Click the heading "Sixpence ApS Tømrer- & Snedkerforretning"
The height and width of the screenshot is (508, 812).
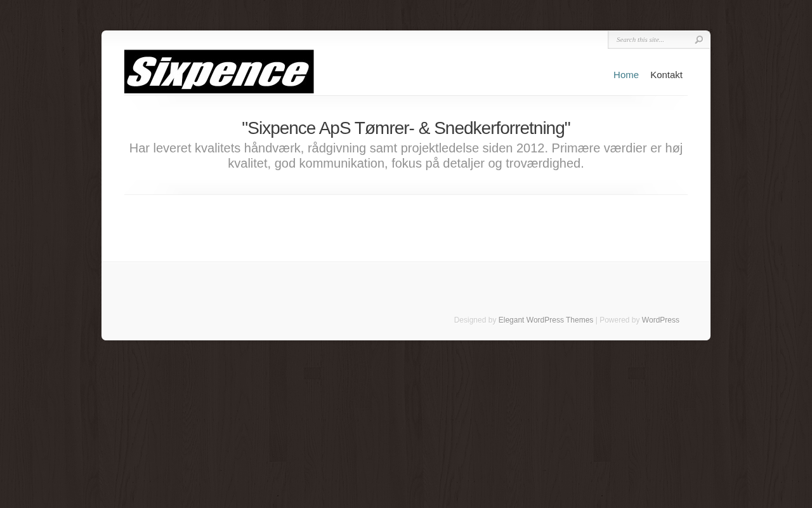(x=406, y=128)
